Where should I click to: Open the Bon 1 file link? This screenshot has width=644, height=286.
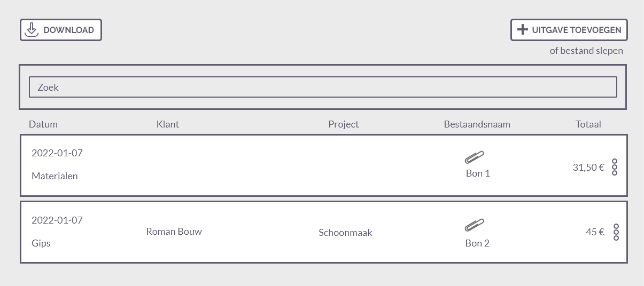point(478,173)
